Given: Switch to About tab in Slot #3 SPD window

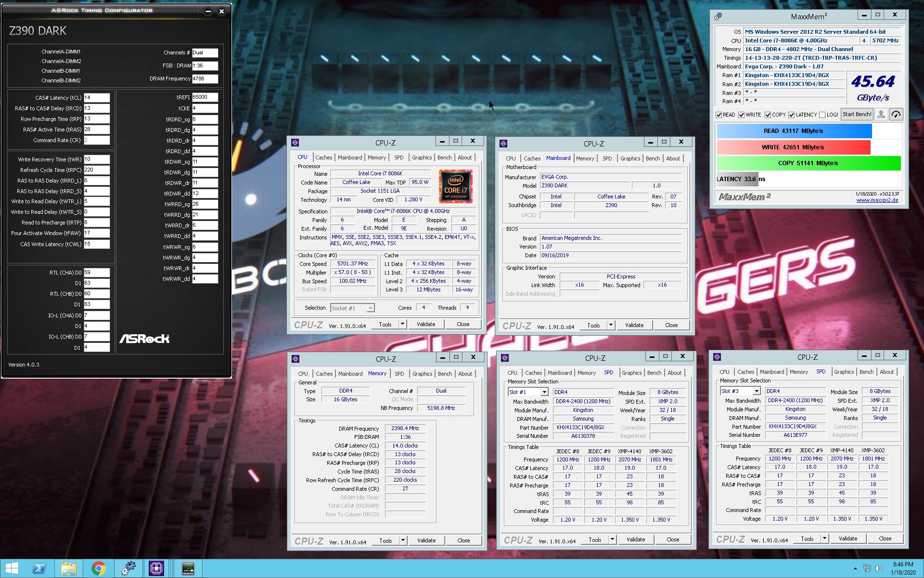Looking at the screenshot, I should click(x=887, y=372).
